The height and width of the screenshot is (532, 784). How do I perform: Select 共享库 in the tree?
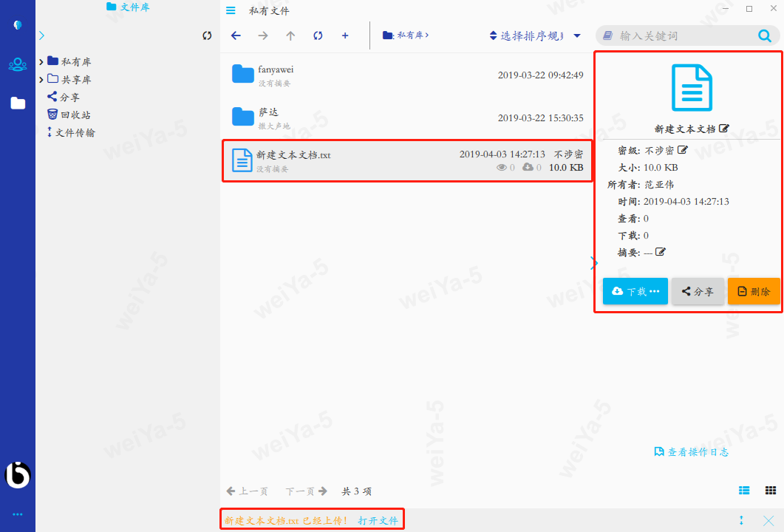pyautogui.click(x=69, y=79)
